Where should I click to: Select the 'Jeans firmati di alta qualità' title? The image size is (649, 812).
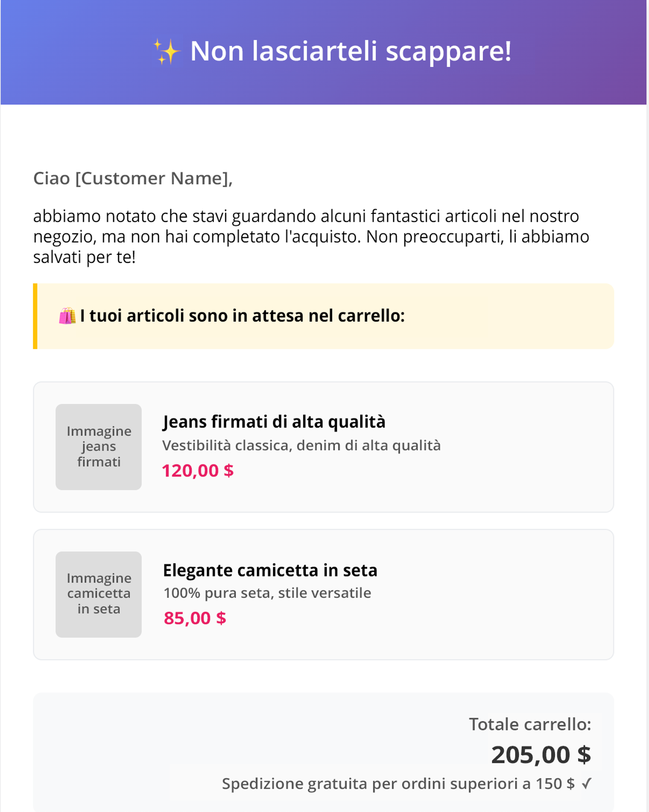pyautogui.click(x=274, y=422)
